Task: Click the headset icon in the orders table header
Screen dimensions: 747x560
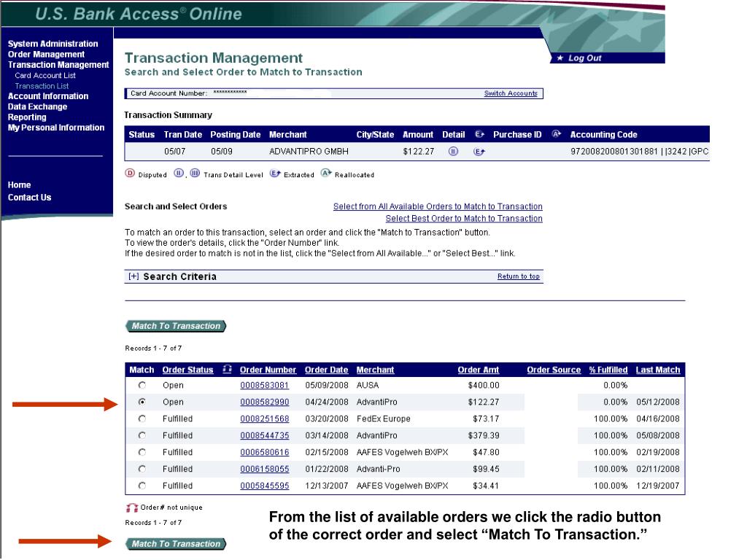Action: click(x=228, y=369)
